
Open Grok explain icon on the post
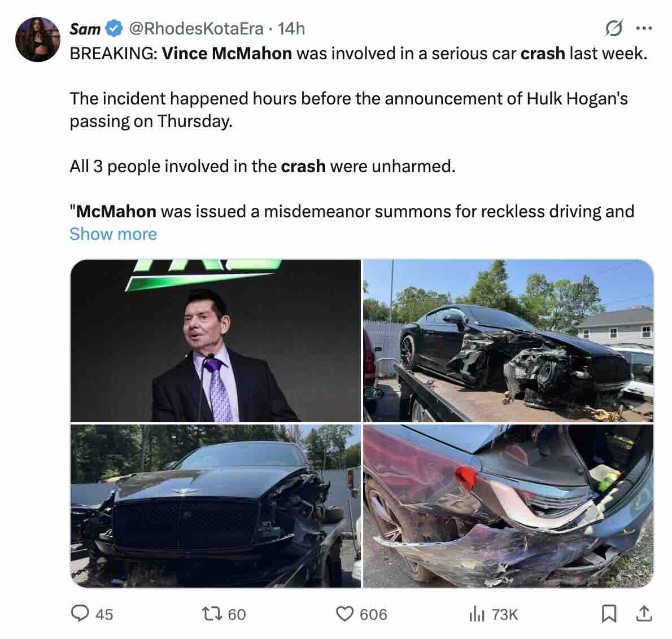pyautogui.click(x=614, y=28)
